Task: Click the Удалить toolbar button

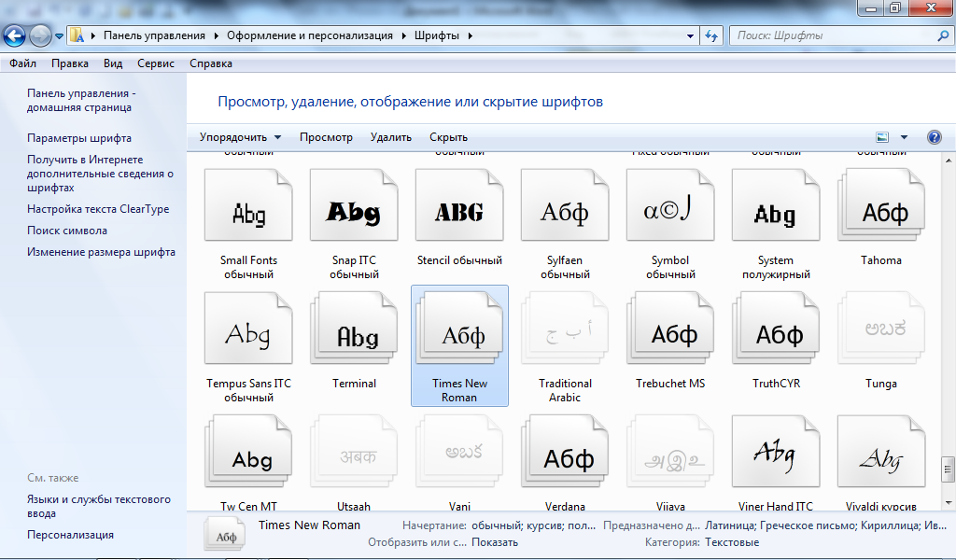Action: [391, 137]
